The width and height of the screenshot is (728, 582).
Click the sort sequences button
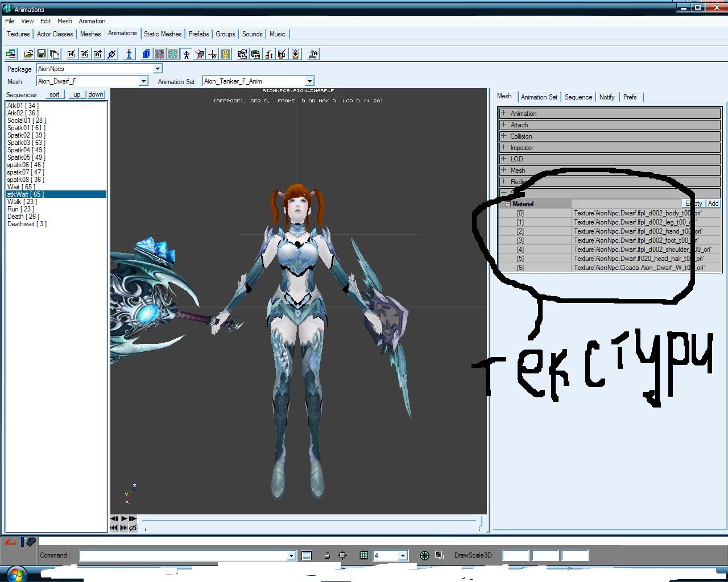tap(55, 94)
